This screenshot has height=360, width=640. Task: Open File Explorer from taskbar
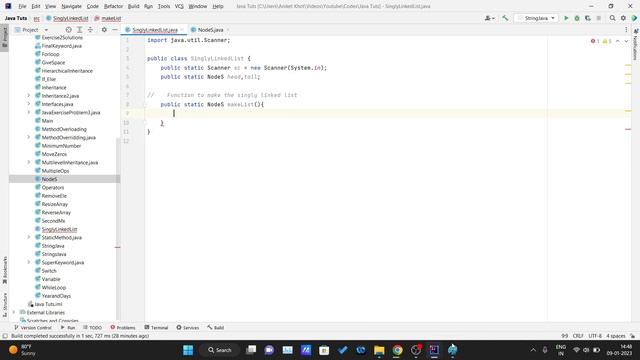click(x=379, y=350)
